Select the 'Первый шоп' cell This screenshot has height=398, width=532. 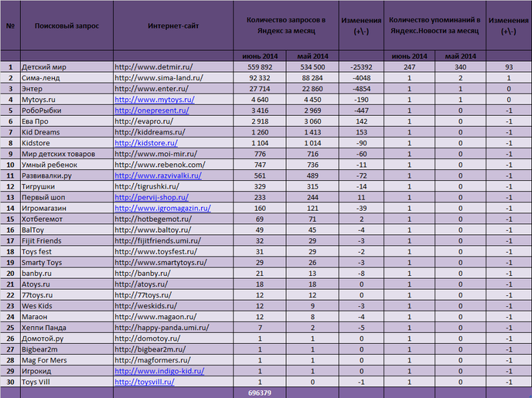66,197
